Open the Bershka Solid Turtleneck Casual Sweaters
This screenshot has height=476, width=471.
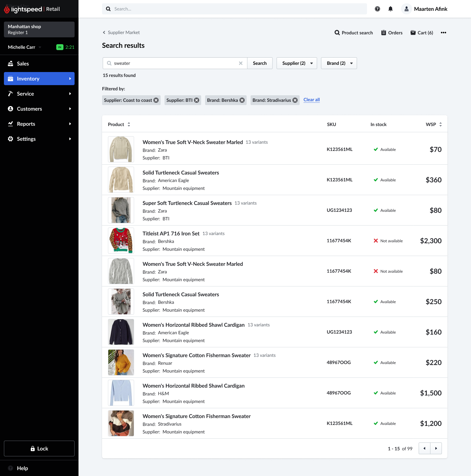181,294
